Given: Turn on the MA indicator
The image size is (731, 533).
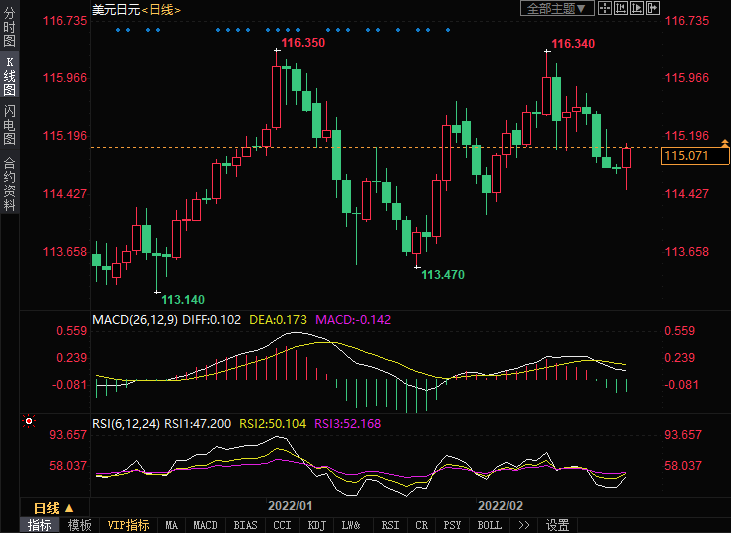Looking at the screenshot, I should pos(171,525).
